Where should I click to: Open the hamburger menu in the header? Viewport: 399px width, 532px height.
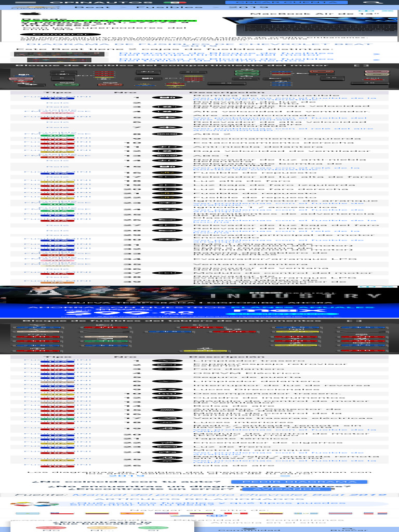click(x=26, y=3)
